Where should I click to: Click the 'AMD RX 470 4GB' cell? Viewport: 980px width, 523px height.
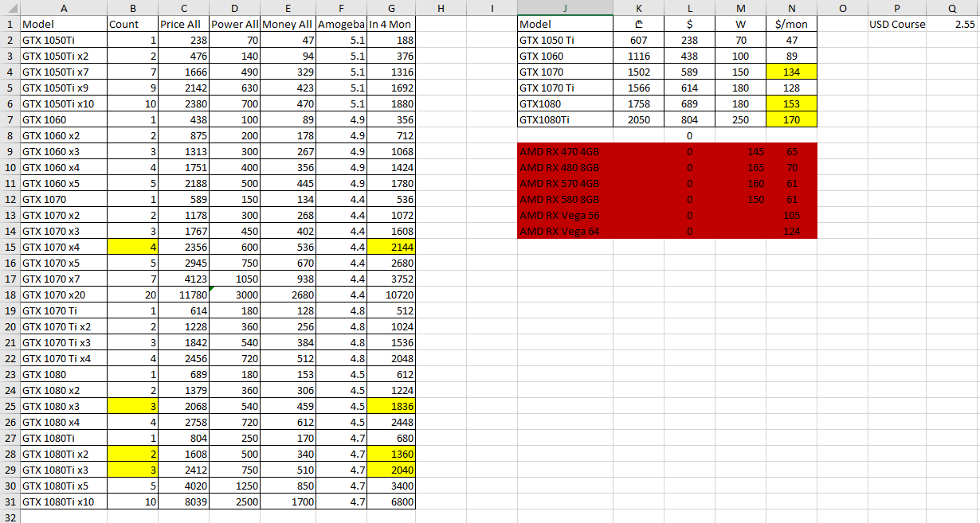coord(565,151)
